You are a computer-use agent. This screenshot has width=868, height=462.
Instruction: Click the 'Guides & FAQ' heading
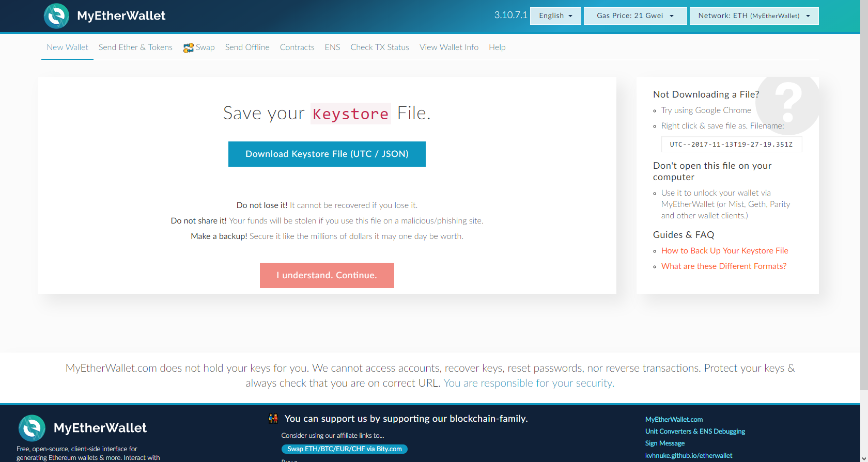click(684, 235)
